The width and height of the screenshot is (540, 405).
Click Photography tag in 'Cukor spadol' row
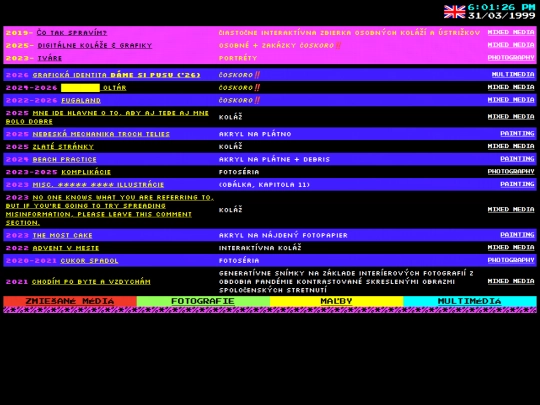(511, 260)
